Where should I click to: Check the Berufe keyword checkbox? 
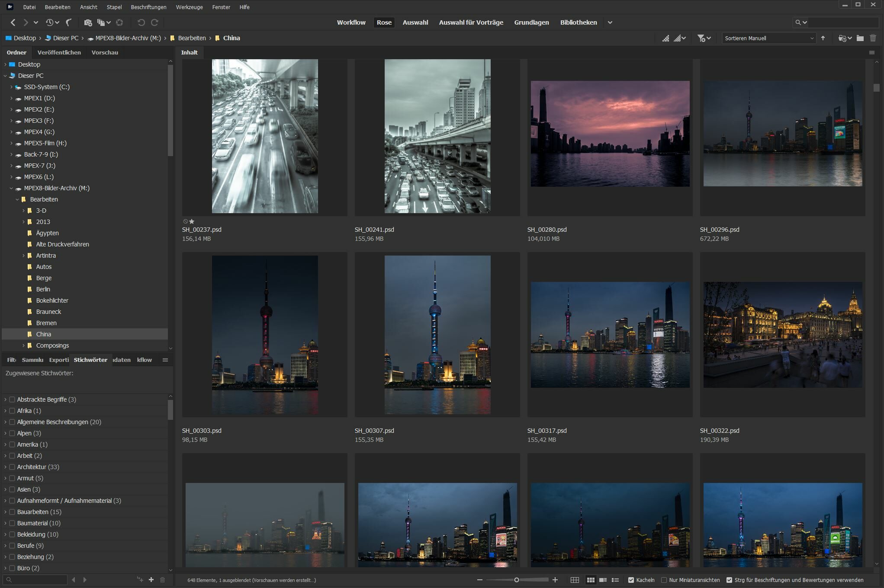pyautogui.click(x=12, y=546)
